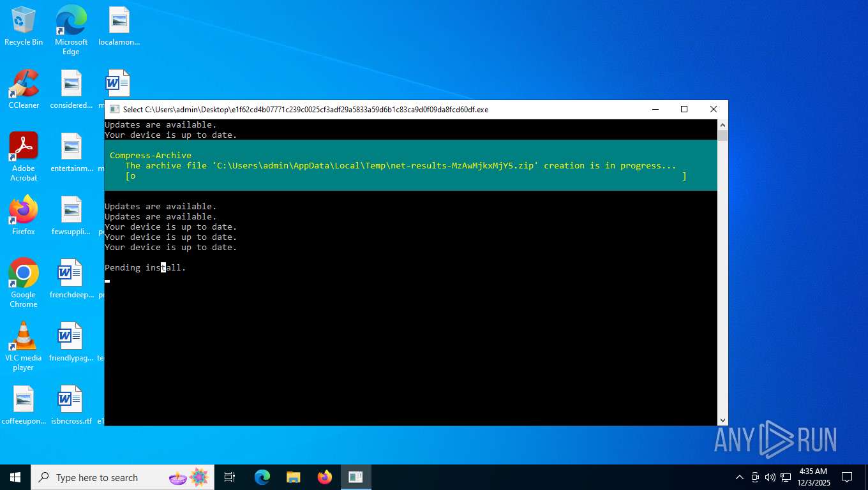Minimize the console window
Viewport: 868px width, 490px height.
[x=655, y=110]
